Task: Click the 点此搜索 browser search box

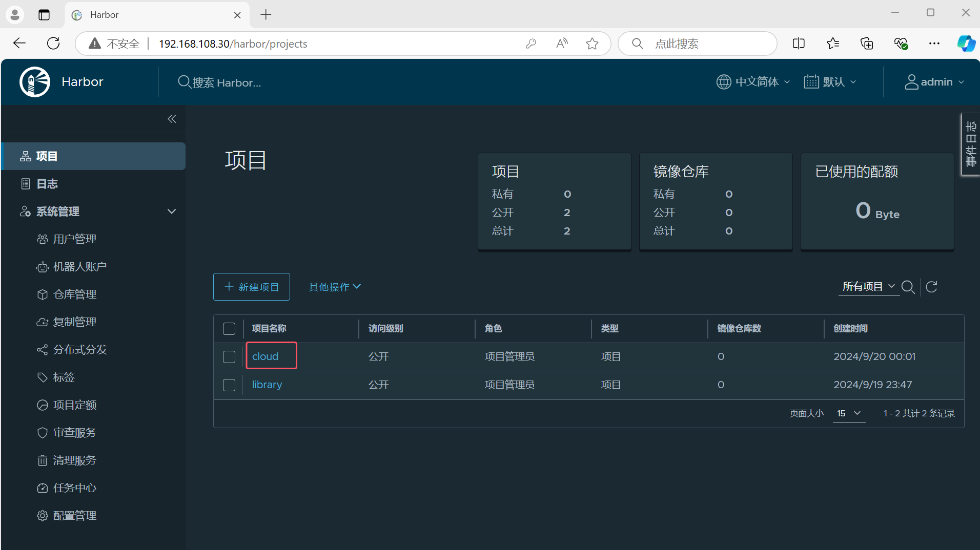Action: tap(698, 44)
